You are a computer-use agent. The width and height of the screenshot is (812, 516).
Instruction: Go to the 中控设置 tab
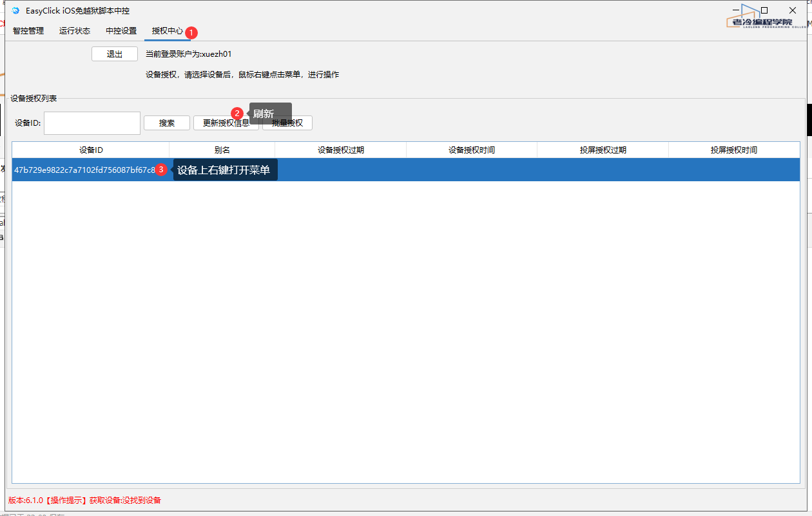[x=121, y=31]
